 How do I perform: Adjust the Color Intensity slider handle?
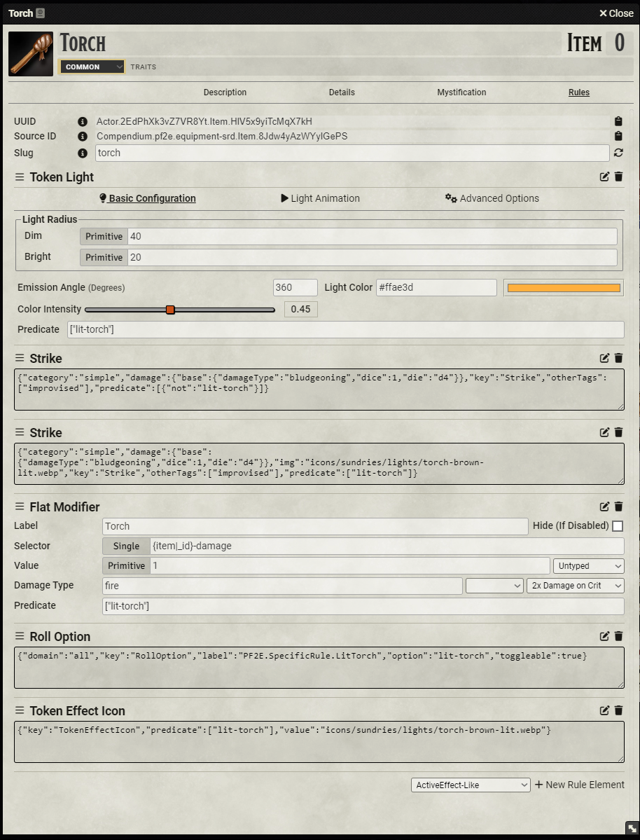(x=171, y=309)
